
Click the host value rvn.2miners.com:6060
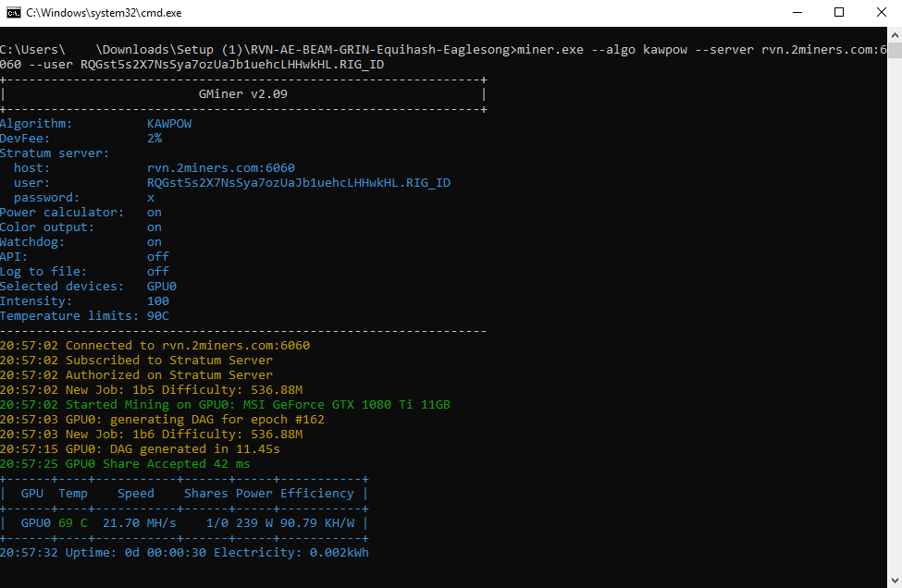[x=220, y=167]
